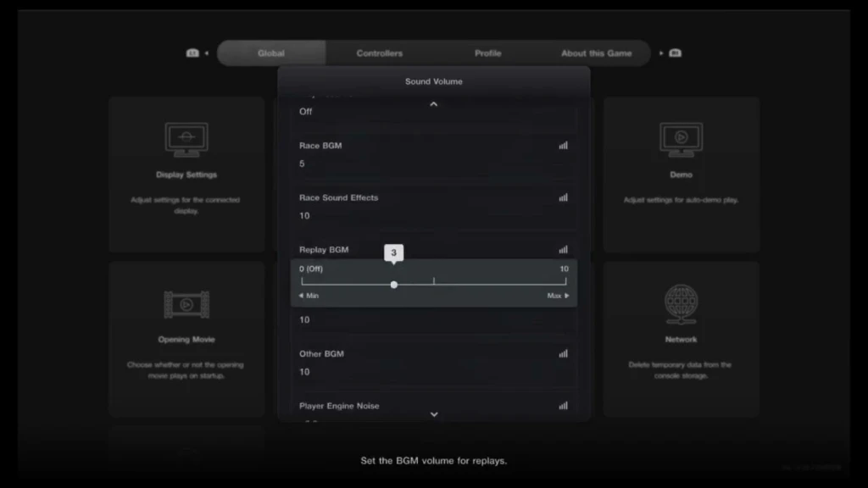Viewport: 868px width, 488px height.
Task: Click the Display Settings title
Action: pos(186,175)
